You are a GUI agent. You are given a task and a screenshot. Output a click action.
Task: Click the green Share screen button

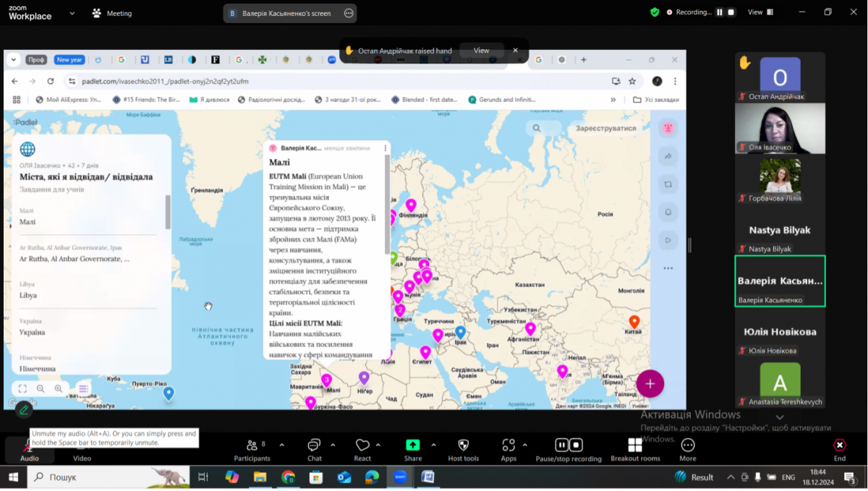(412, 445)
